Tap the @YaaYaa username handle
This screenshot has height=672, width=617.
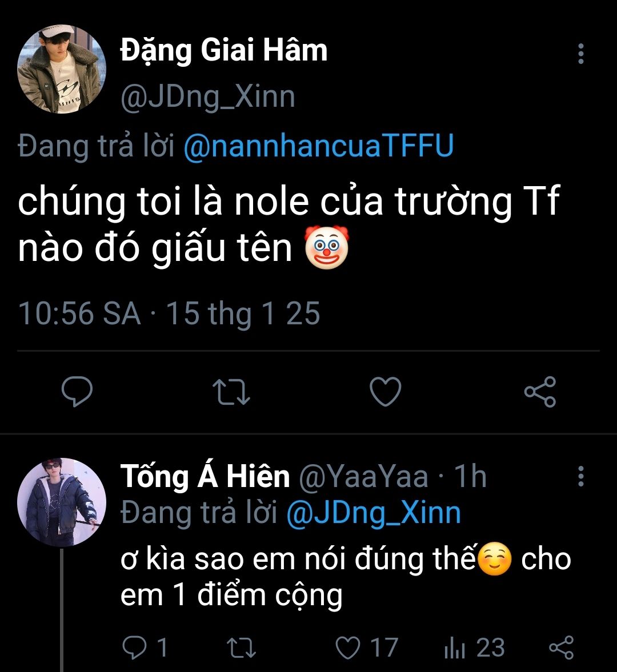[363, 477]
